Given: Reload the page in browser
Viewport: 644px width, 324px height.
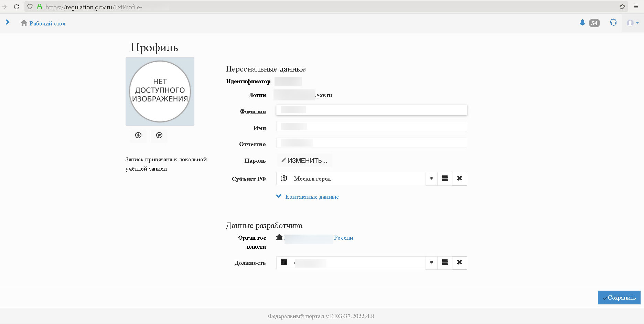Looking at the screenshot, I should coord(17,7).
